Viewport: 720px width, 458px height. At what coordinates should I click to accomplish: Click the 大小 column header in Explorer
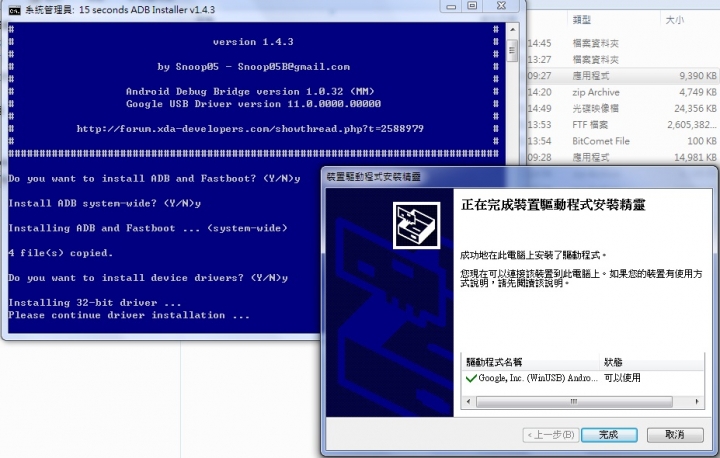(x=675, y=20)
